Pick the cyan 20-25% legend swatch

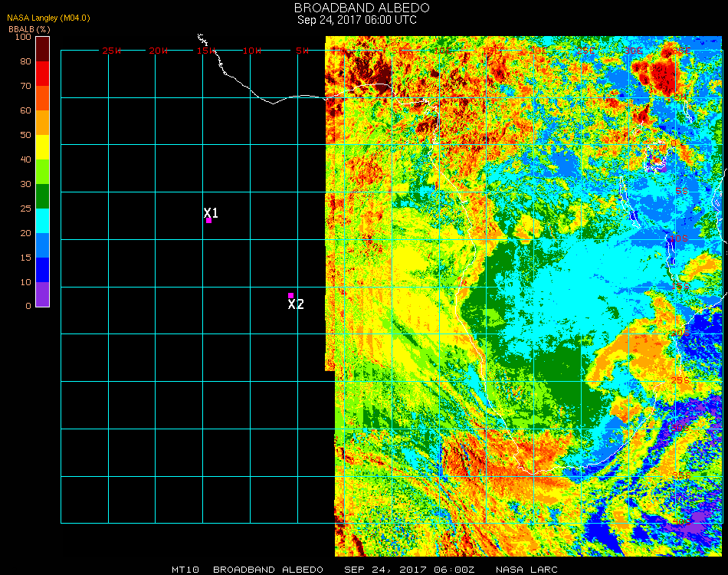(43, 221)
